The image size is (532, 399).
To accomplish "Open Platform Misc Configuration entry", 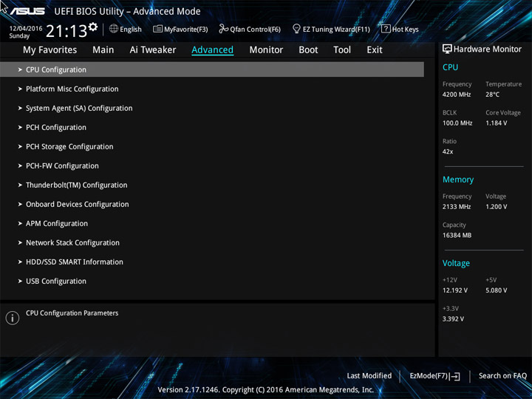I will [x=72, y=89].
